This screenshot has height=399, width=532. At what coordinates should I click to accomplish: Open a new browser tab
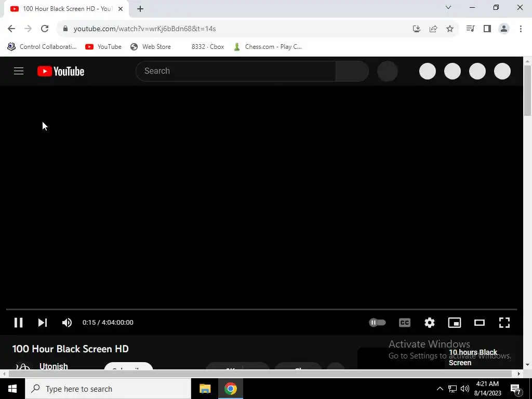click(140, 9)
